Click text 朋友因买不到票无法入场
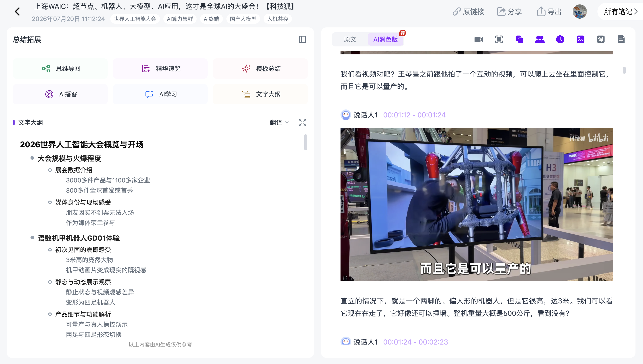 coord(100,213)
